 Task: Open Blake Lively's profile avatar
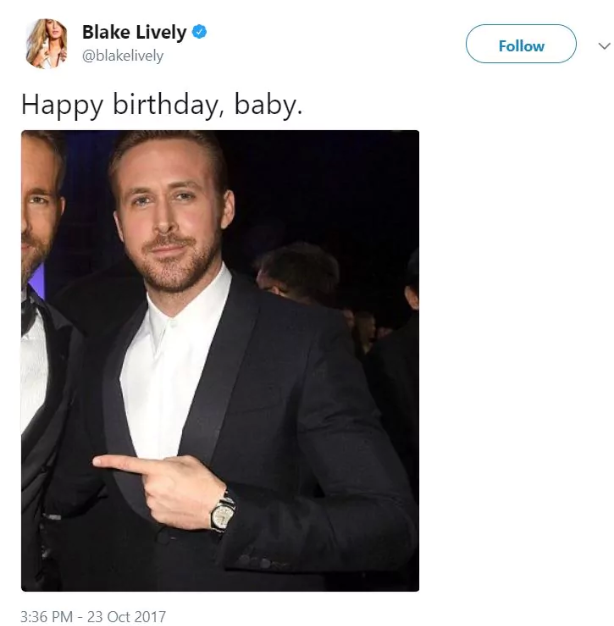tap(47, 44)
